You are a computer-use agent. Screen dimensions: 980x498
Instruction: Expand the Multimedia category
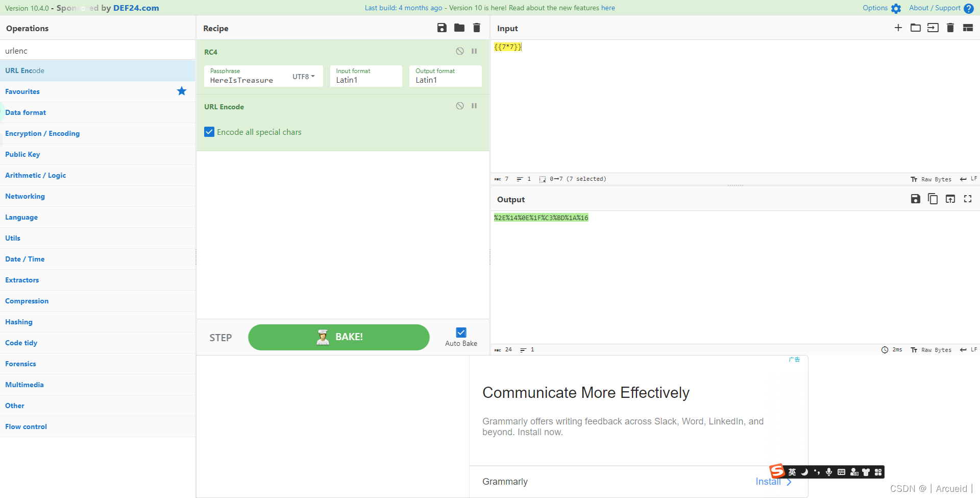click(97, 385)
